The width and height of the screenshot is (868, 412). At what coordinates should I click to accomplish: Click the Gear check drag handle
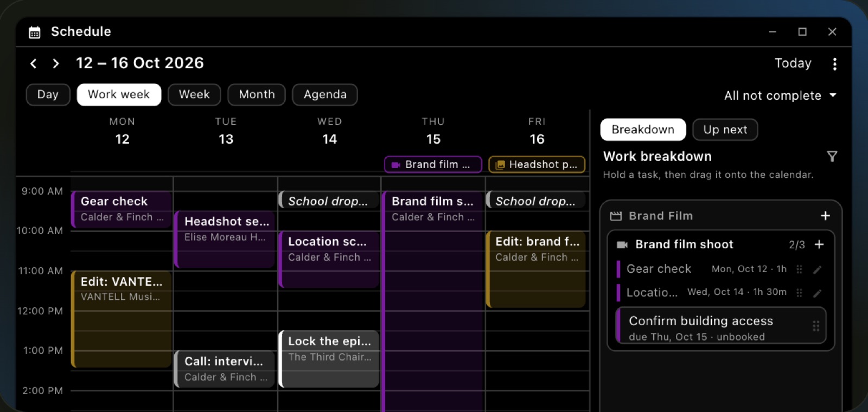(799, 269)
